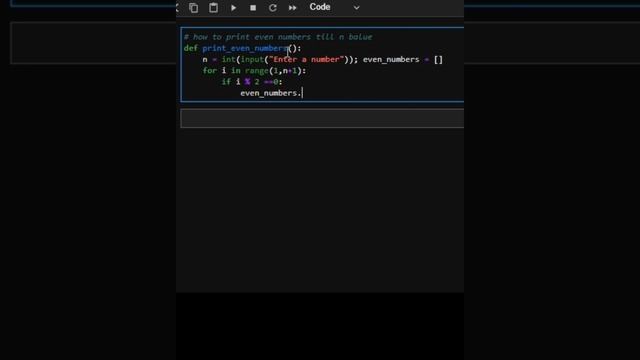Select the empty cell below the code
The image size is (640, 360).
(322, 118)
